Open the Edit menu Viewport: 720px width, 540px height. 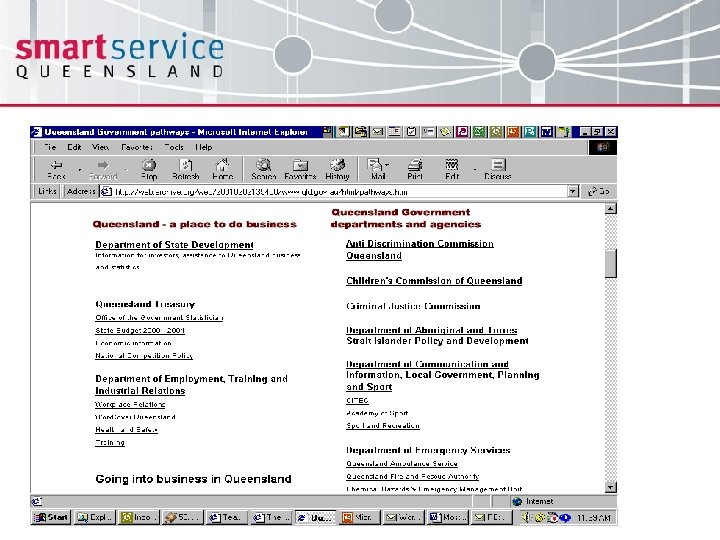tap(74, 147)
